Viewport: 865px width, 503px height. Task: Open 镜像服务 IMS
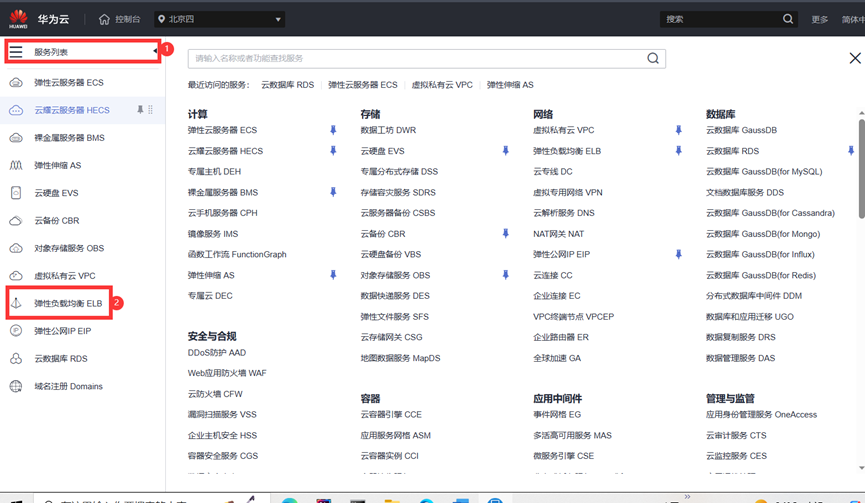tap(213, 234)
